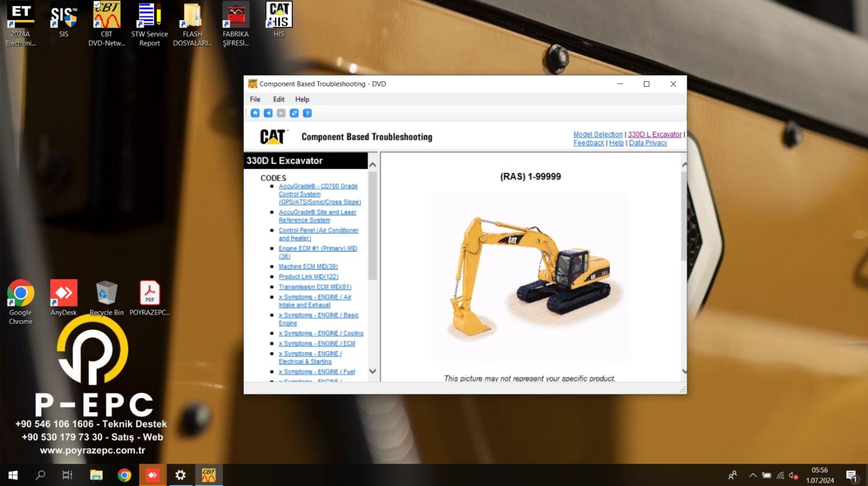The width and height of the screenshot is (868, 486).
Task: Click the Help link in page header
Action: [x=616, y=143]
